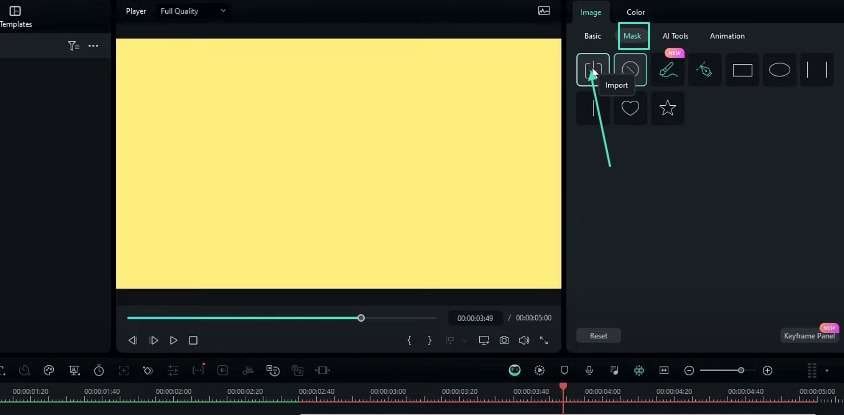
Task: Click the timeline zoom slider handle
Action: coord(741,370)
